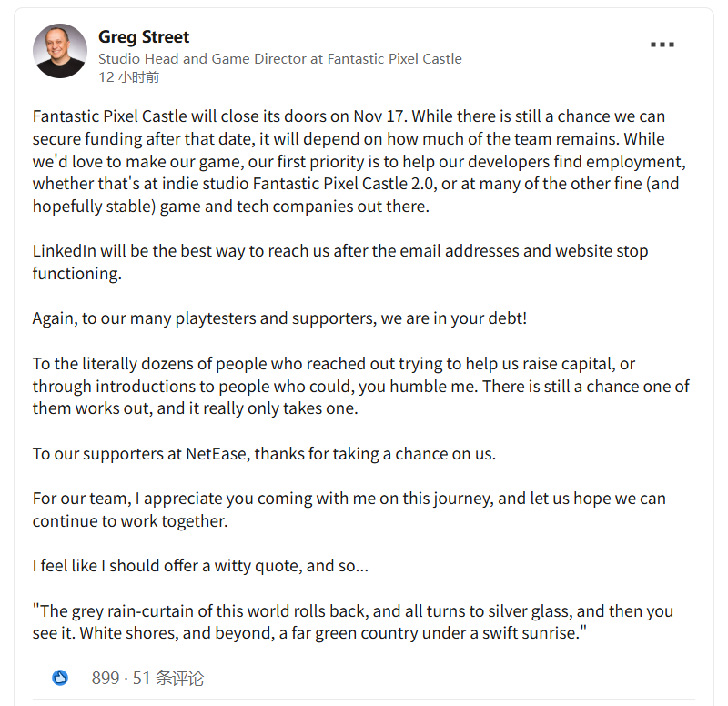Click the 'continue to work together.' line
This screenshot has height=706, width=728.
129,521
